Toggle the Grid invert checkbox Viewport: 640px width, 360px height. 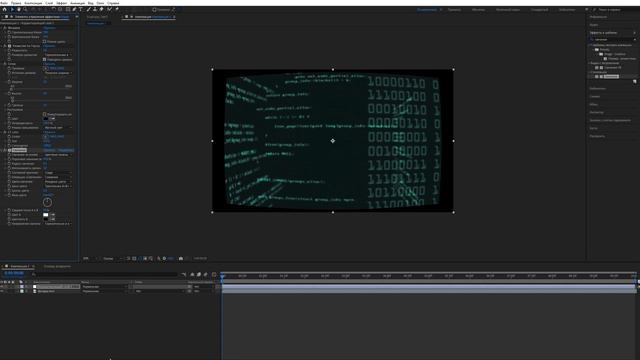(x=44, y=114)
